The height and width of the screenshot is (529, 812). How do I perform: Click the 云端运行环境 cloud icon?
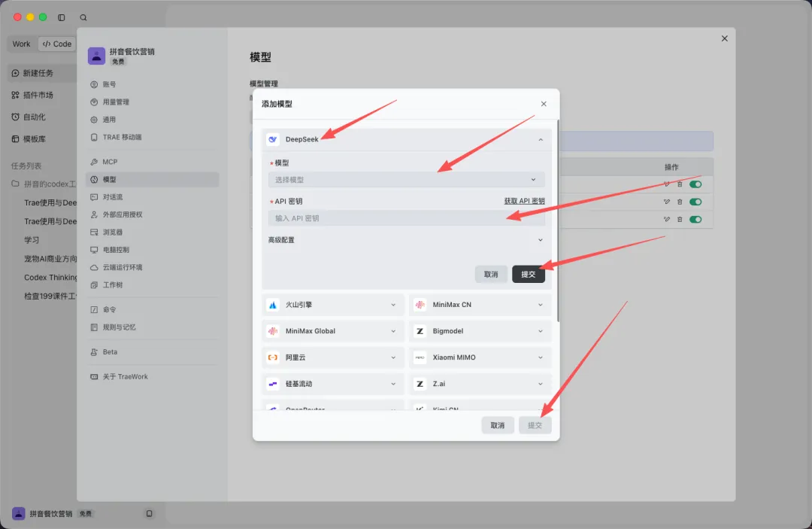click(94, 267)
